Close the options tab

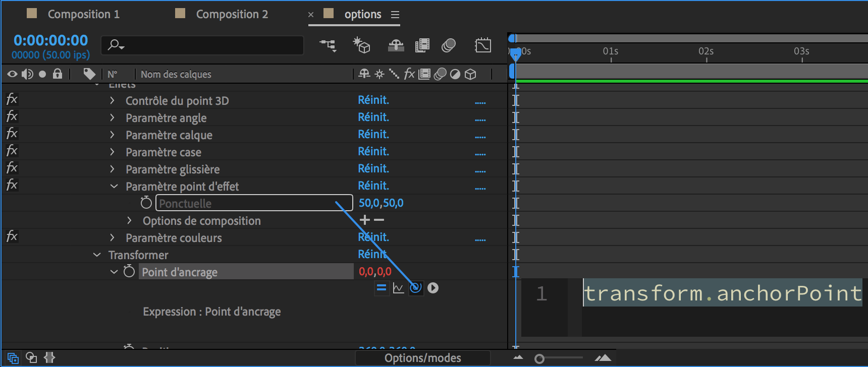point(311,15)
